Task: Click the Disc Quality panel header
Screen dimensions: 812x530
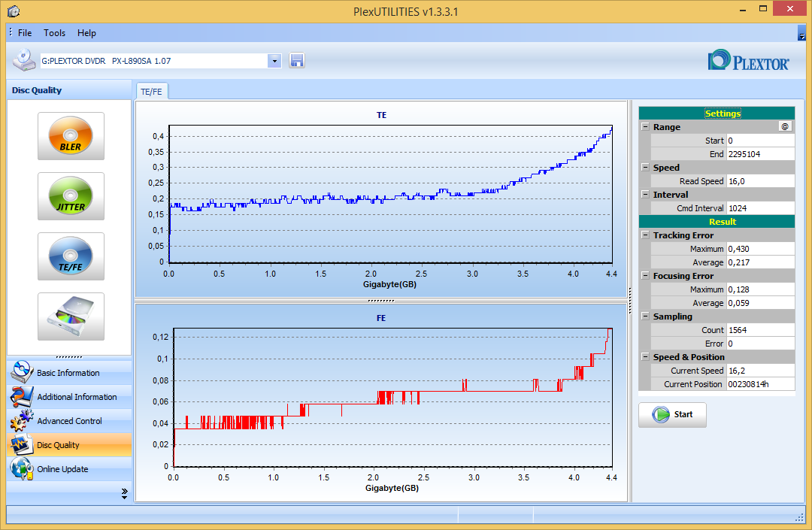Action: click(x=69, y=90)
